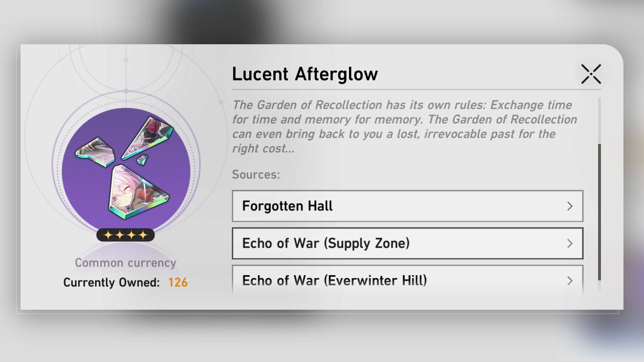The width and height of the screenshot is (644, 362).
Task: Select the Common currency label
Action: pos(125,263)
